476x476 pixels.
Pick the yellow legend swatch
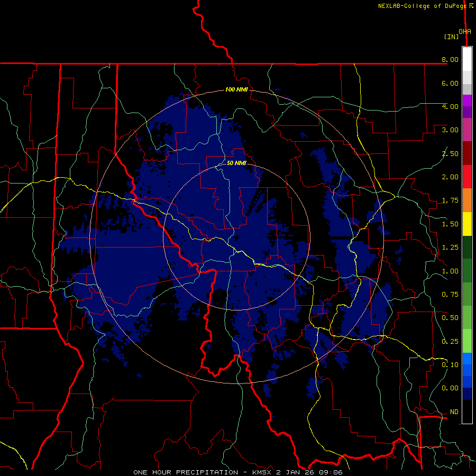pyautogui.click(x=467, y=224)
